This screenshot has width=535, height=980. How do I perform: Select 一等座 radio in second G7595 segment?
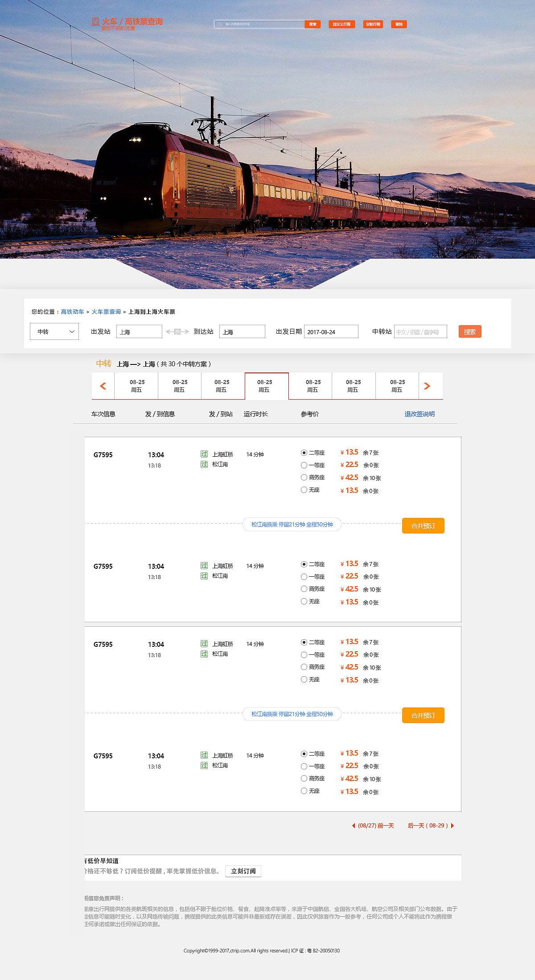coord(304,577)
